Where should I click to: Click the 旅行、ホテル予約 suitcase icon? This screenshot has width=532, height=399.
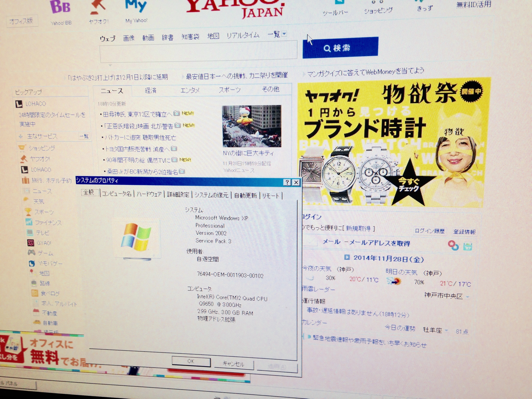(25, 180)
